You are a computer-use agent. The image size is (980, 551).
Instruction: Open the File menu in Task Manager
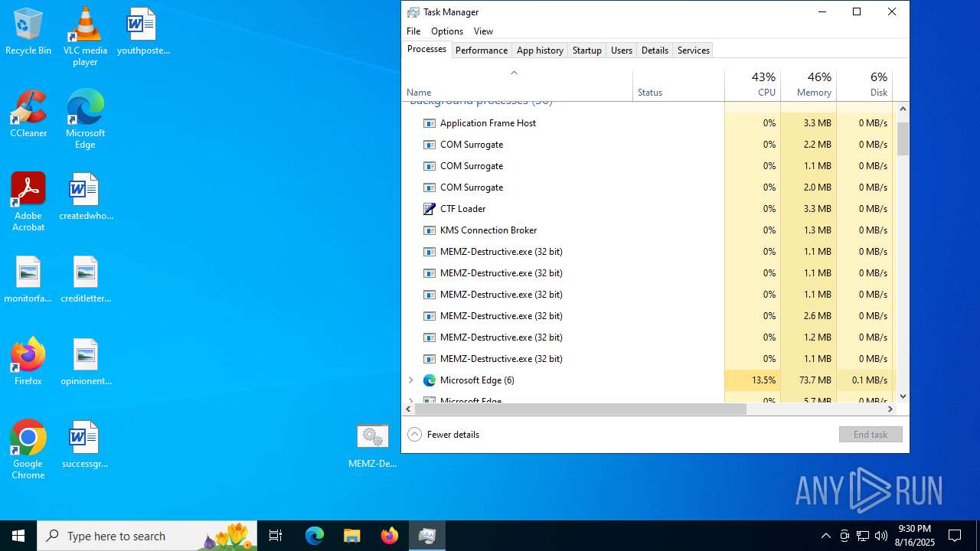click(413, 31)
